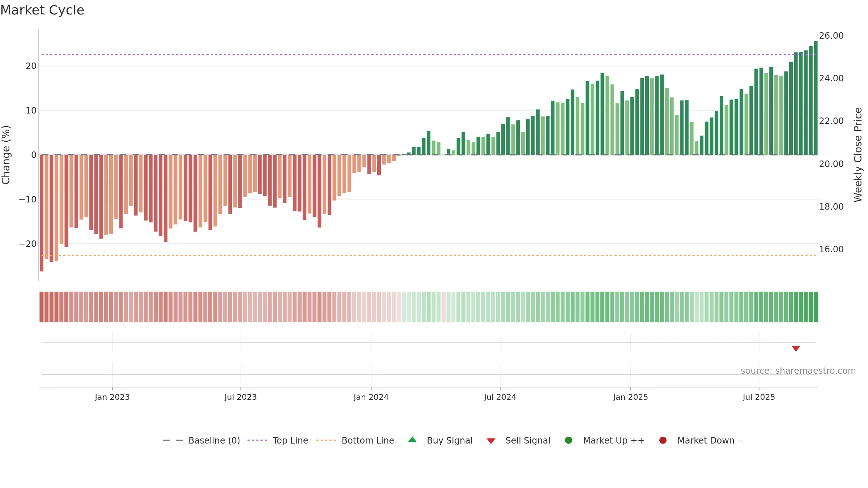Toggle the Baseline (0) legend entry

[x=201, y=440]
